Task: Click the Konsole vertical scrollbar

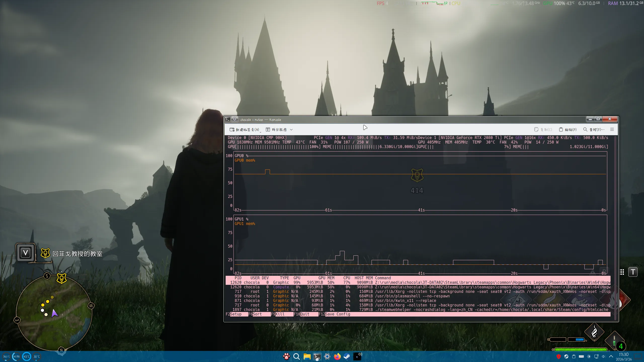Action: [615, 226]
